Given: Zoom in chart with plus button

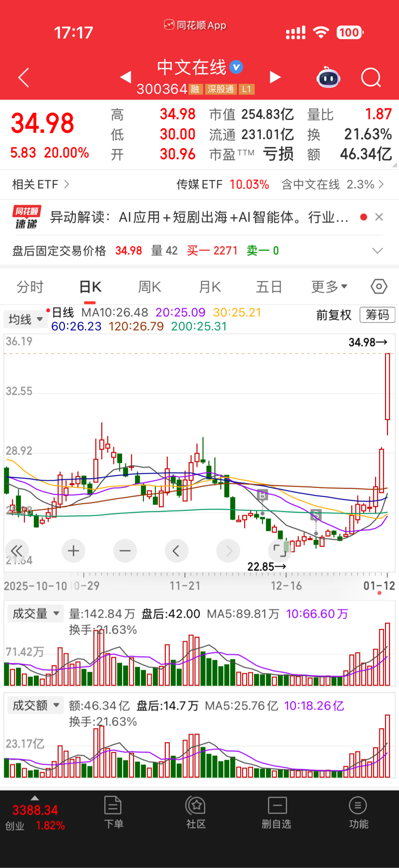Looking at the screenshot, I should 73,550.
